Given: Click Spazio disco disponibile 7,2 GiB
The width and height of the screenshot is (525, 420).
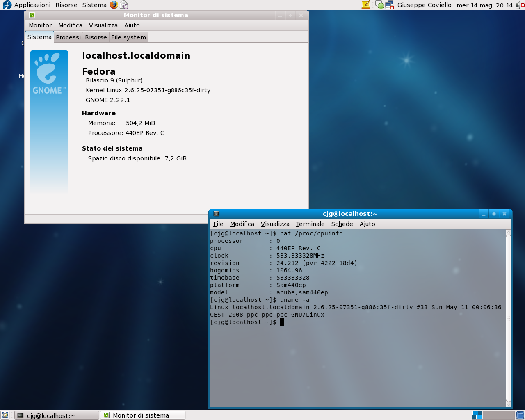Looking at the screenshot, I should coord(137,158).
